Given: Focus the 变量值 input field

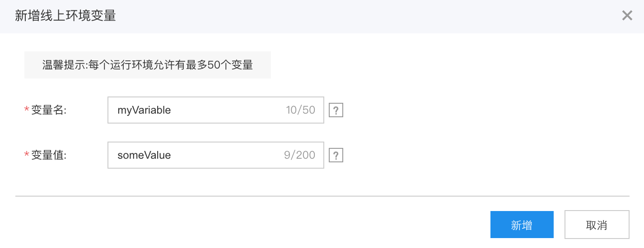Looking at the screenshot, I should click(x=216, y=155).
